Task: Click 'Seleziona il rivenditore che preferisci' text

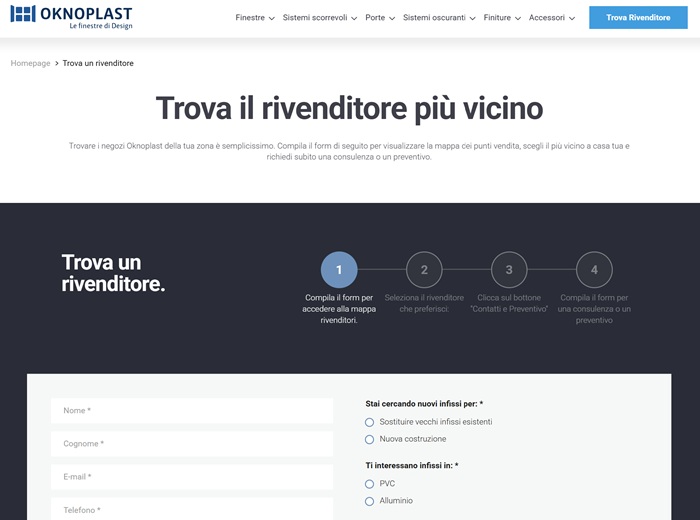Action: pyautogui.click(x=424, y=303)
